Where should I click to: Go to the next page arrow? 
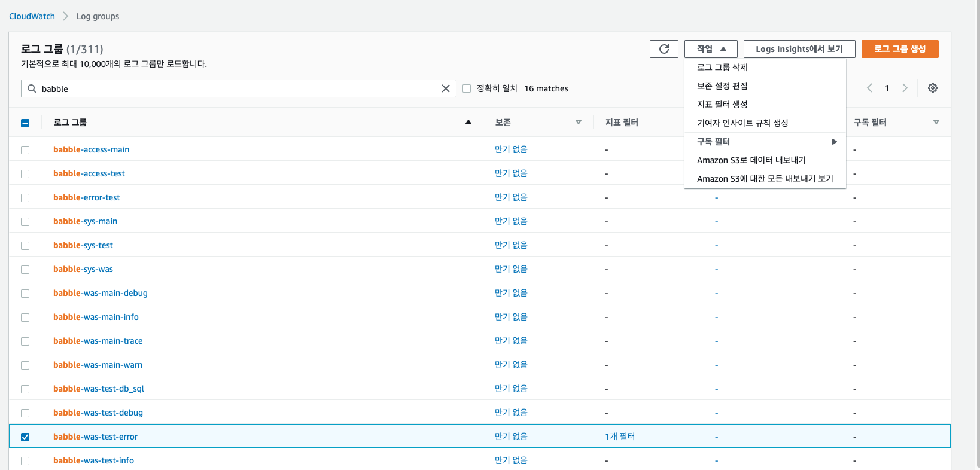point(905,88)
